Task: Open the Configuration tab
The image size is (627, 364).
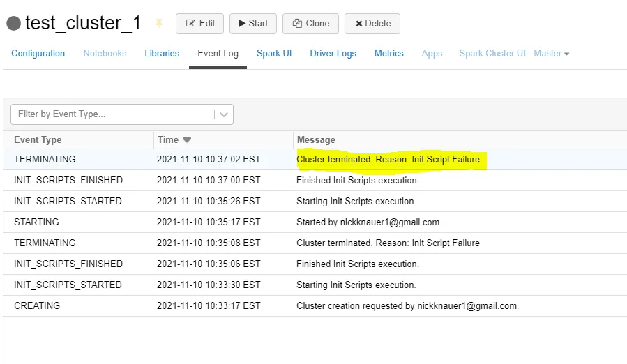Action: pos(38,54)
